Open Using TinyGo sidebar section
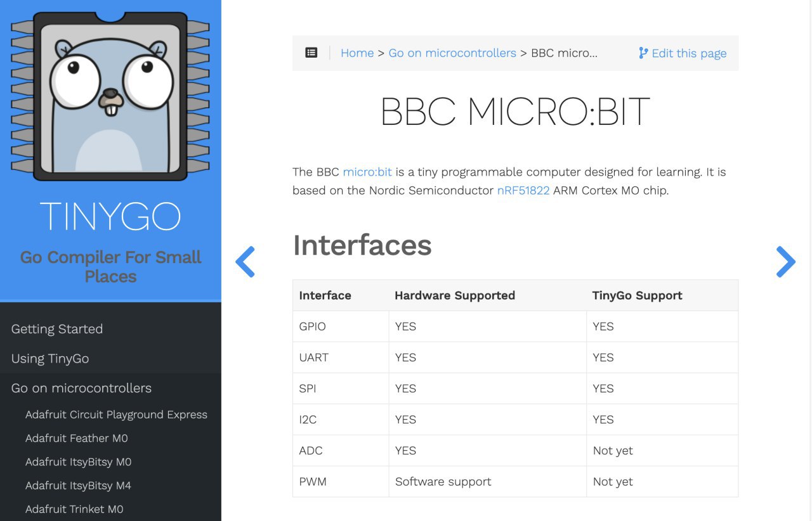Screen dimensions: 812x521 pyautogui.click(x=50, y=359)
